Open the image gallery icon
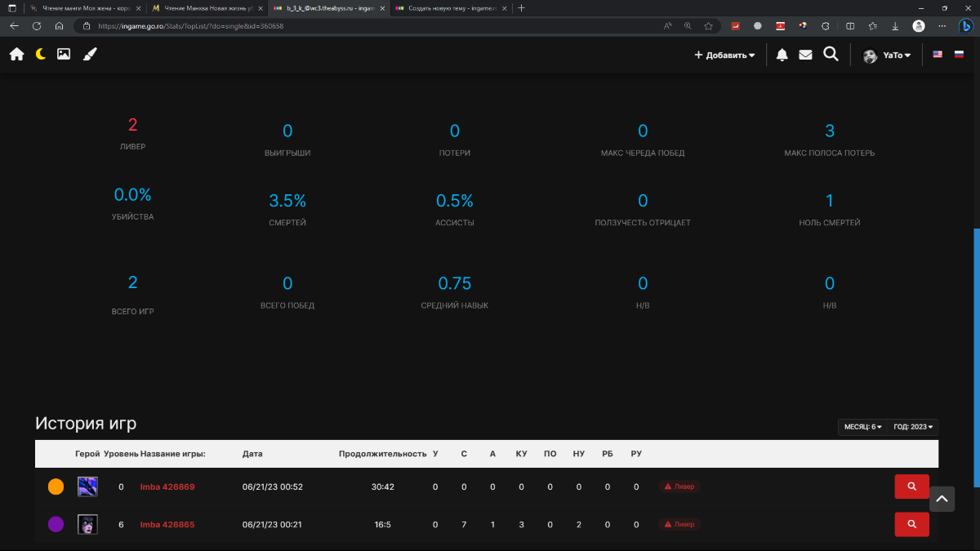 pyautogui.click(x=64, y=55)
